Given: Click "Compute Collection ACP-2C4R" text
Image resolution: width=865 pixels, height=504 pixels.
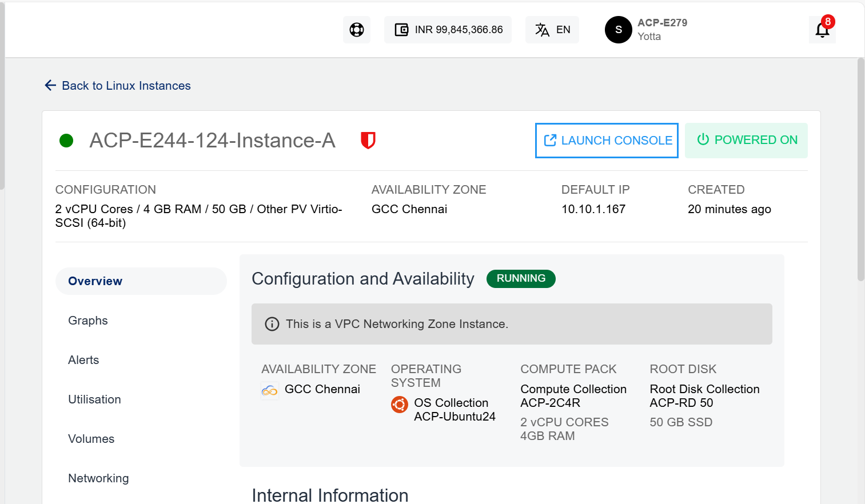Looking at the screenshot, I should tap(573, 396).
